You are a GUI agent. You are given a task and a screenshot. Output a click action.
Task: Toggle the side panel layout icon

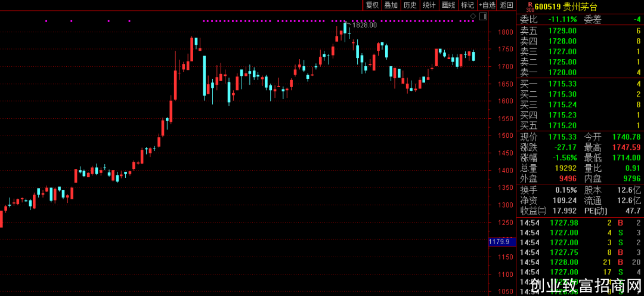point(483,16)
